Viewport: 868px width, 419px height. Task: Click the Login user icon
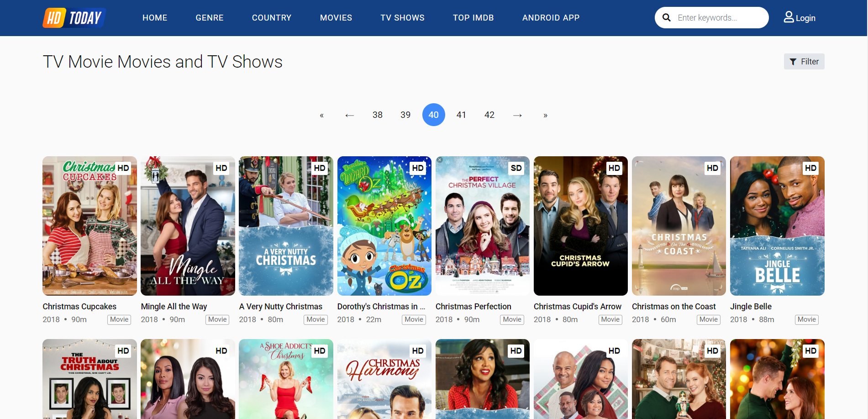tap(789, 17)
